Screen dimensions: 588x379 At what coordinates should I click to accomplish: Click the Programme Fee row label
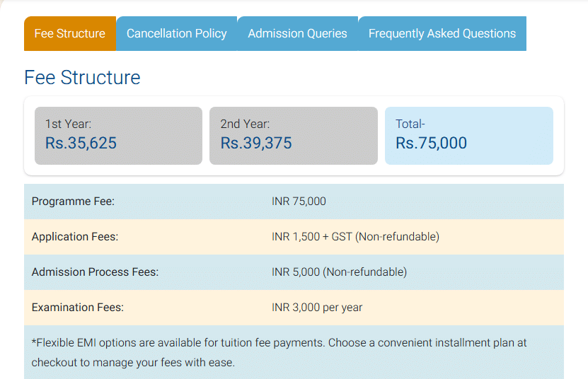pyautogui.click(x=73, y=202)
